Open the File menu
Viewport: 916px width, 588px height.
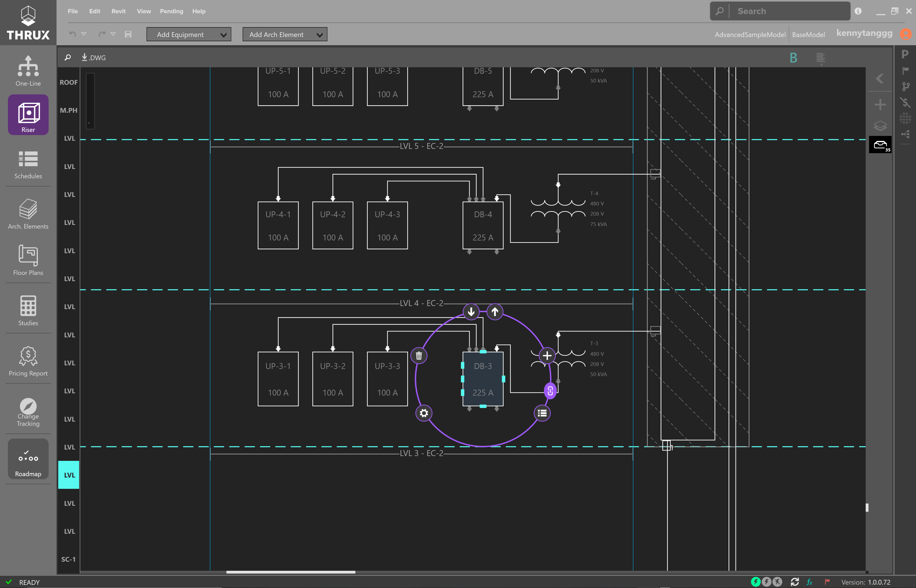(73, 12)
